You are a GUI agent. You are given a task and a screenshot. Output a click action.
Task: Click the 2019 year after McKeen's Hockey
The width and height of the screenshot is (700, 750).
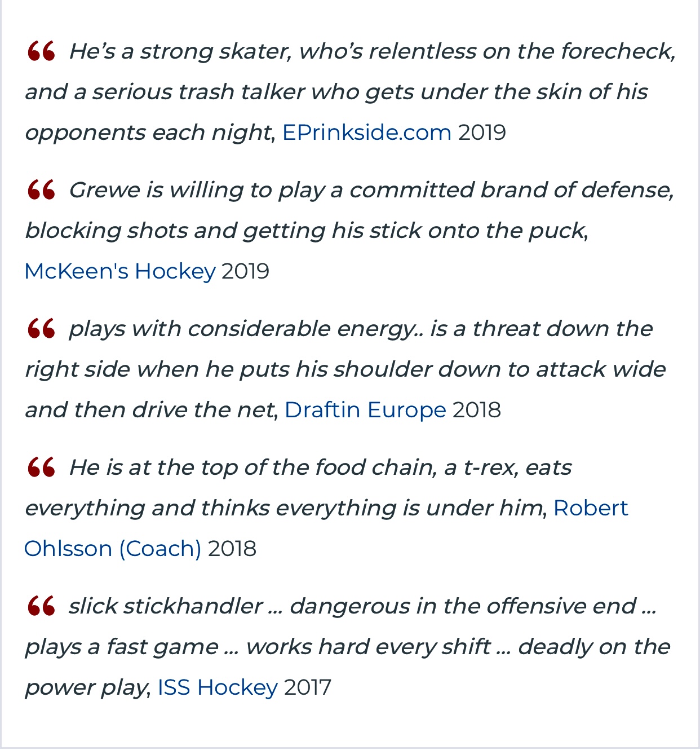(x=245, y=271)
